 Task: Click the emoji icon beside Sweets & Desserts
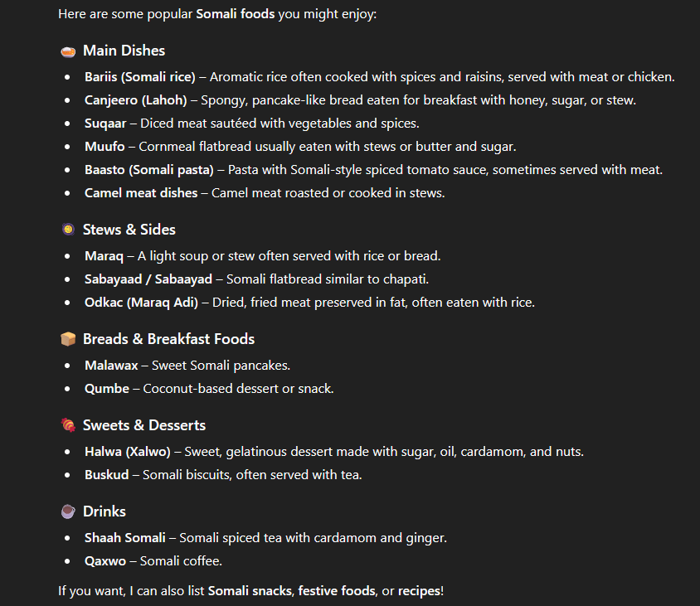tap(68, 425)
